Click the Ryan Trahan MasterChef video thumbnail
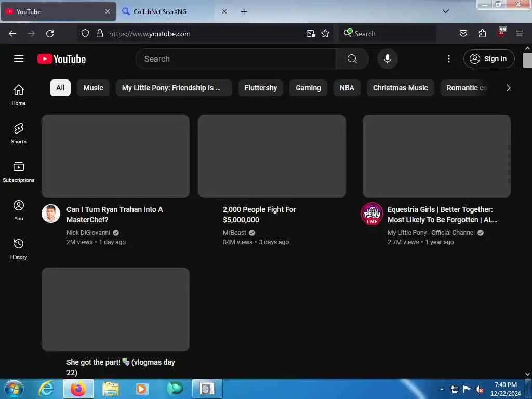The width and height of the screenshot is (532, 399). tap(115, 156)
